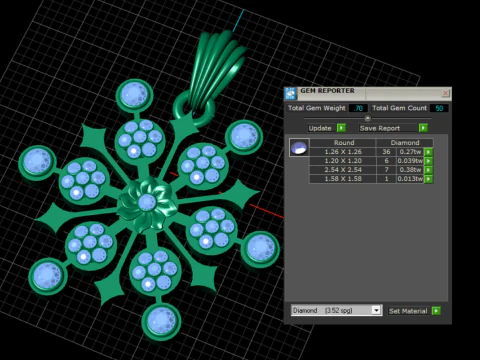Image resolution: width=480 pixels, height=360 pixels.
Task: Select the 1.26 X 1.26 size cell
Action: [343, 152]
